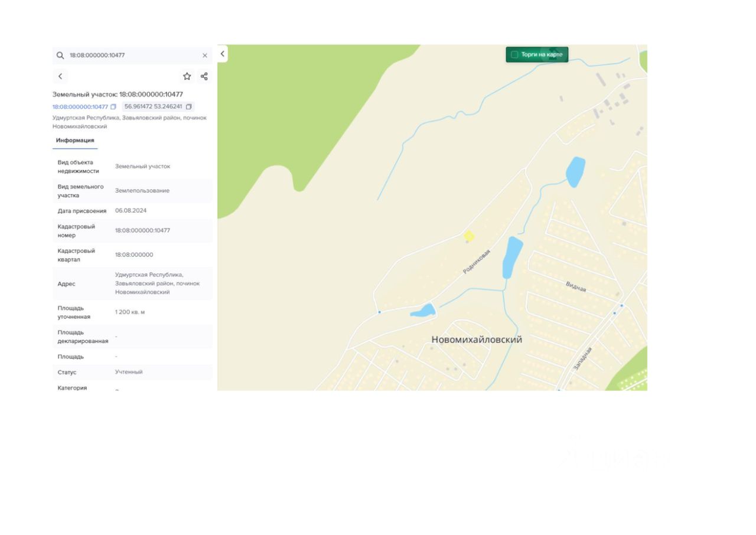
Task: Click the 'Вид объекта недвижимости' row label
Action: click(x=79, y=167)
